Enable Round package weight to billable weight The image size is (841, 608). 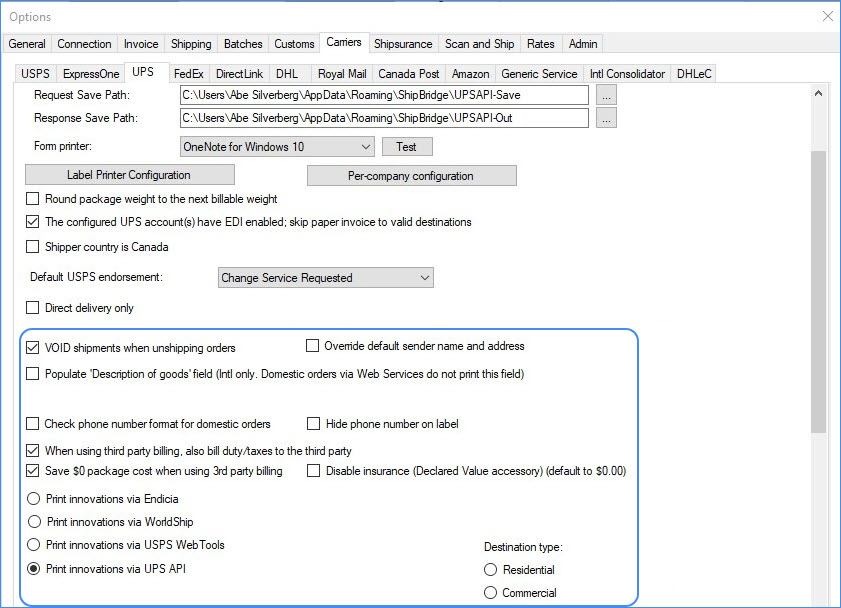coord(33,199)
